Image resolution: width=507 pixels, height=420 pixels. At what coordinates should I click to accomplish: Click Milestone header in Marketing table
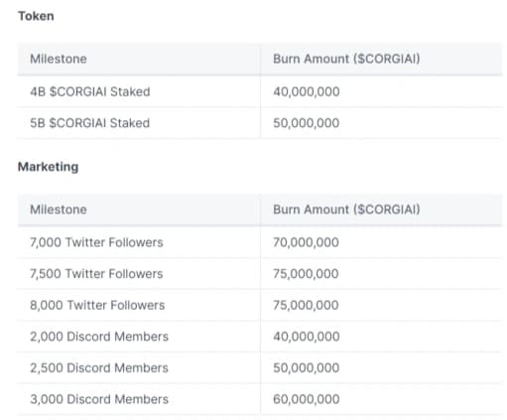pyautogui.click(x=59, y=210)
